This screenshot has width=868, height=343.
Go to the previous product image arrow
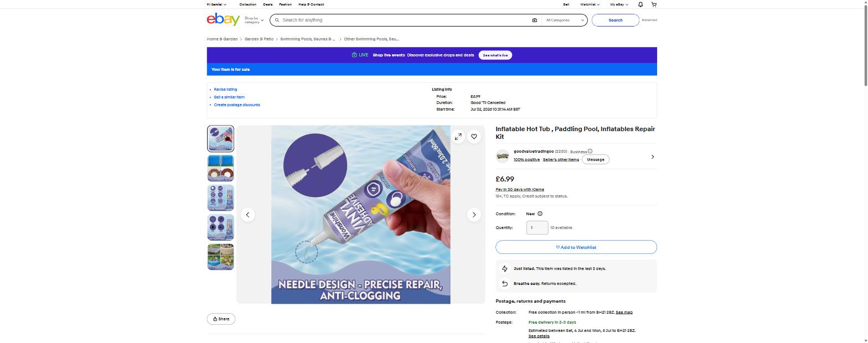click(248, 215)
